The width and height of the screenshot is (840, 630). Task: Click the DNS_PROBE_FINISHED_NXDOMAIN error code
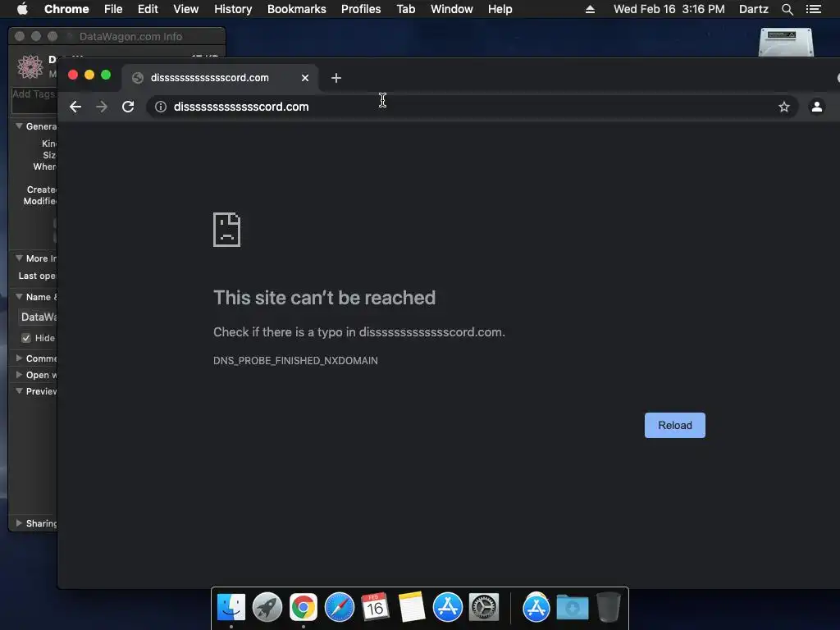(x=295, y=361)
